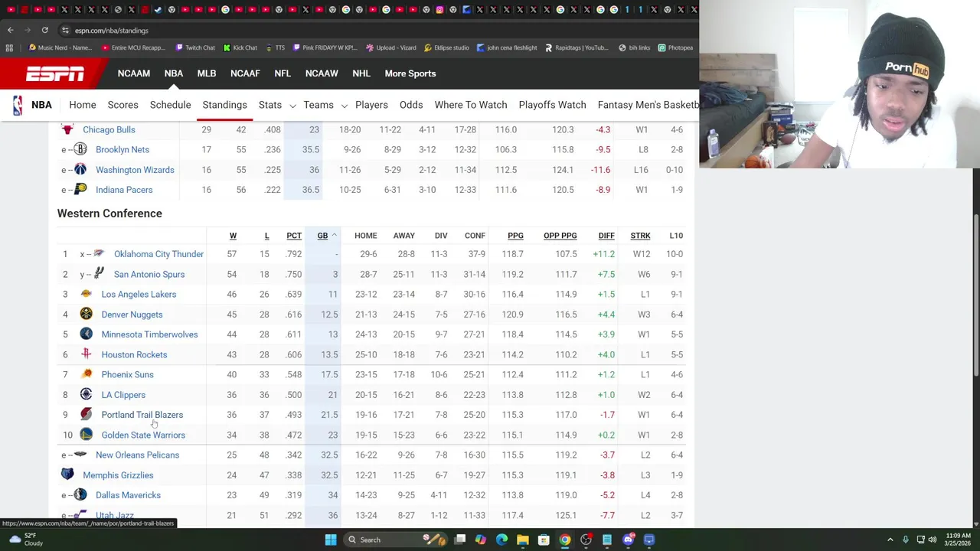The height and width of the screenshot is (551, 980).
Task: Go back with the browser back arrow
Action: [x=10, y=30]
